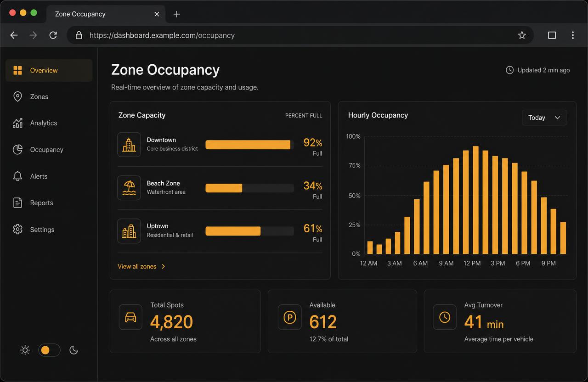The width and height of the screenshot is (588, 382).
Task: Click the Uptown capacity progress bar
Action: pyautogui.click(x=249, y=231)
